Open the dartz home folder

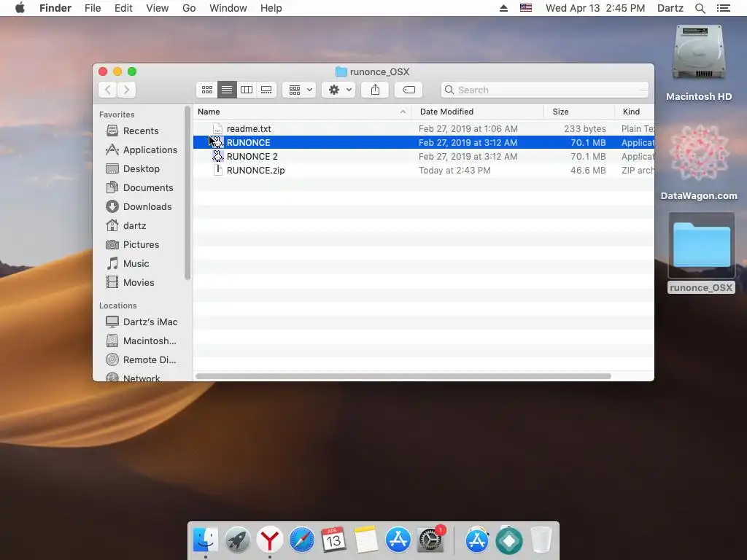click(x=125, y=225)
